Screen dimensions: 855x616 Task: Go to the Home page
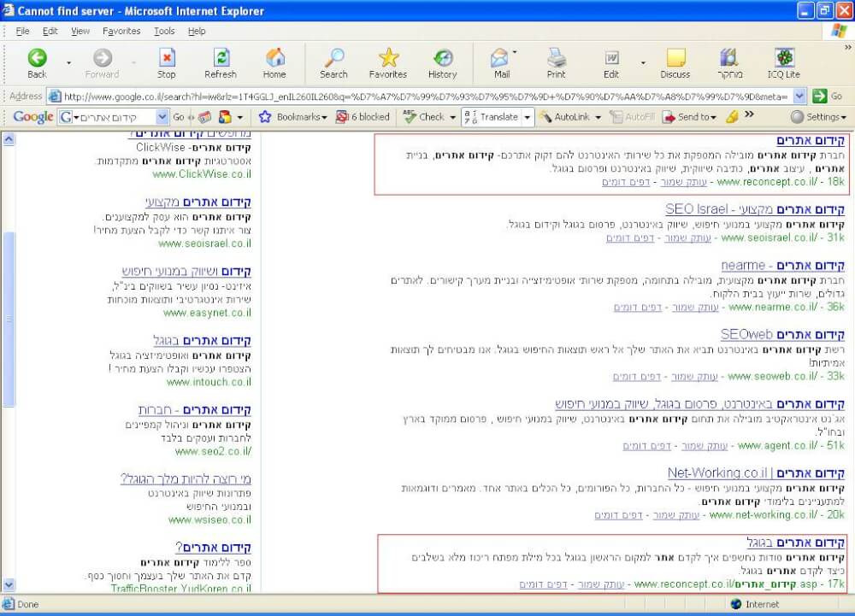(x=274, y=63)
